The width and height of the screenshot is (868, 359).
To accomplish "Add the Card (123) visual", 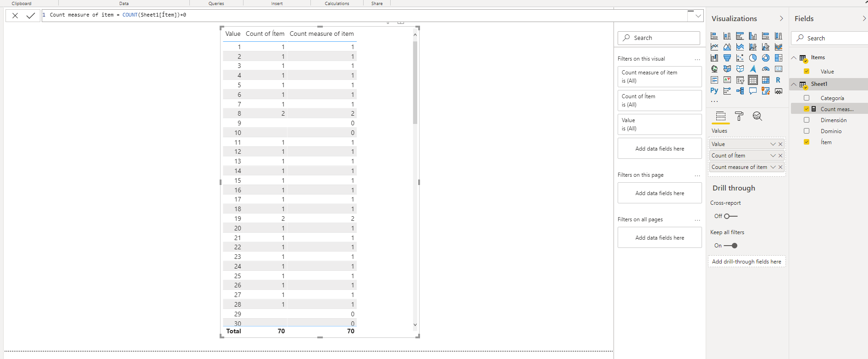I will pyautogui.click(x=779, y=69).
